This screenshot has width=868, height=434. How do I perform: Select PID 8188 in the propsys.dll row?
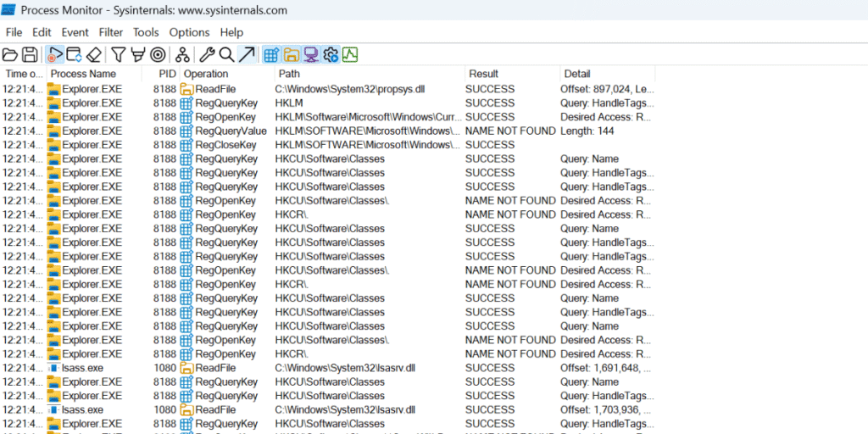point(165,89)
